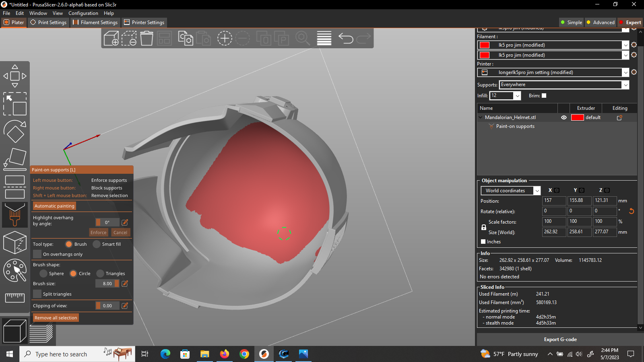The width and height of the screenshot is (644, 362).
Task: Click the Add model toolbar icon
Action: 111,38
